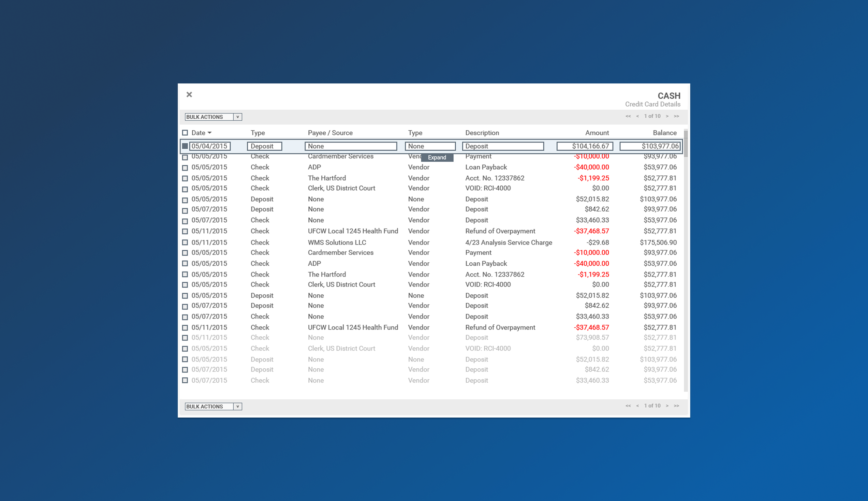The height and width of the screenshot is (501, 868).
Task: Click the Expand tooltip button
Action: pyautogui.click(x=437, y=157)
